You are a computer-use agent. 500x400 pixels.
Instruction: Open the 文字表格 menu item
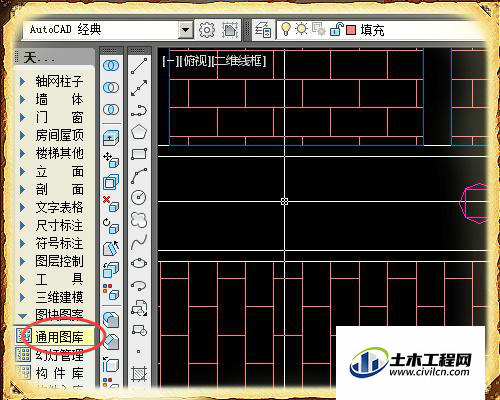coord(59,208)
